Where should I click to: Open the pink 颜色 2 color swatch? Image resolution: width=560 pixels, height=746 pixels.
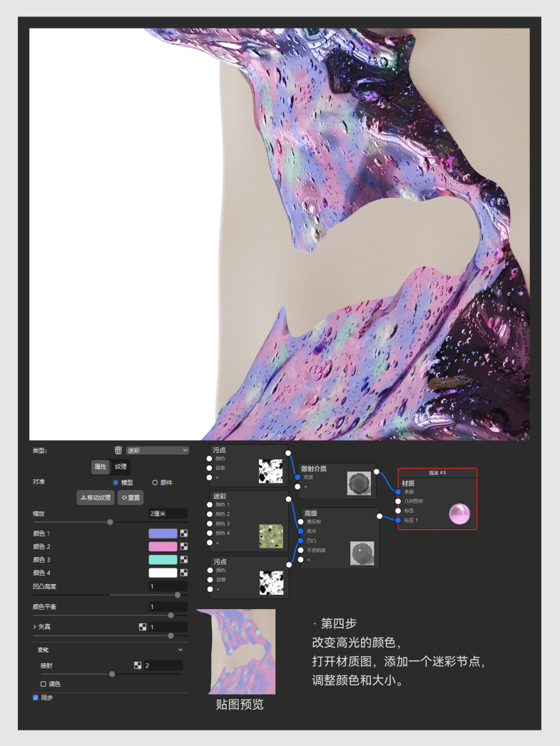[163, 546]
